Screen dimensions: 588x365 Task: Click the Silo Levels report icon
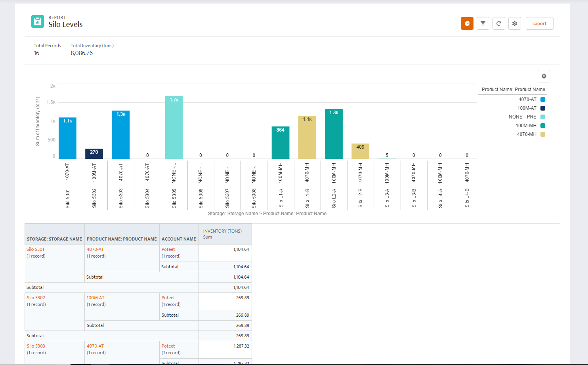click(x=38, y=21)
